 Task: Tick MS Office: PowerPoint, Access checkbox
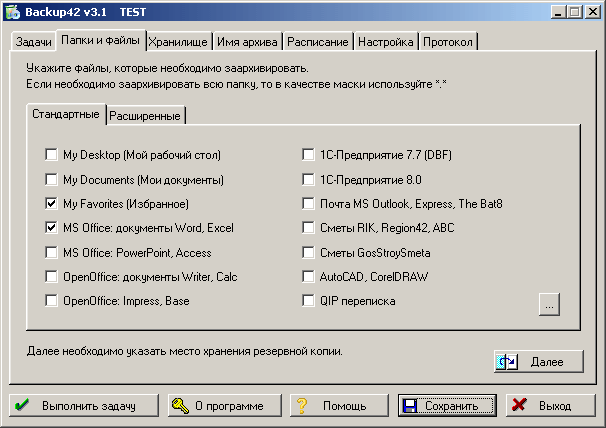(51, 252)
